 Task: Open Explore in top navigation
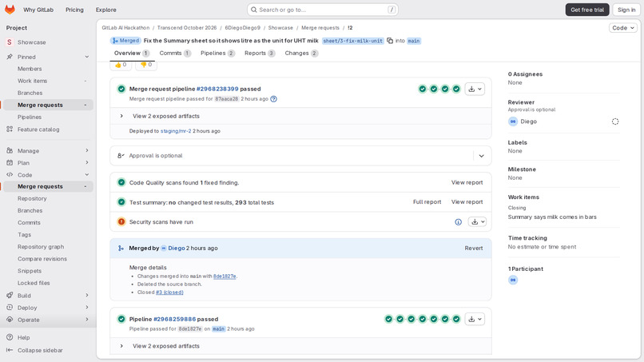[106, 10]
